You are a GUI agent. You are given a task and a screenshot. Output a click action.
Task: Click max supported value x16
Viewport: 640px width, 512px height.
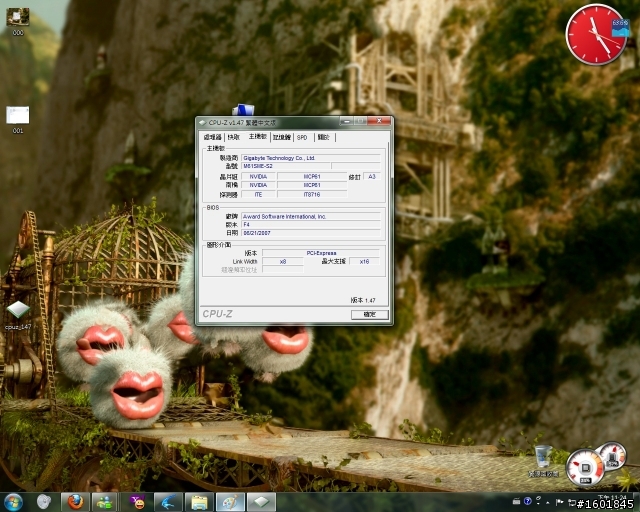pyautogui.click(x=364, y=261)
